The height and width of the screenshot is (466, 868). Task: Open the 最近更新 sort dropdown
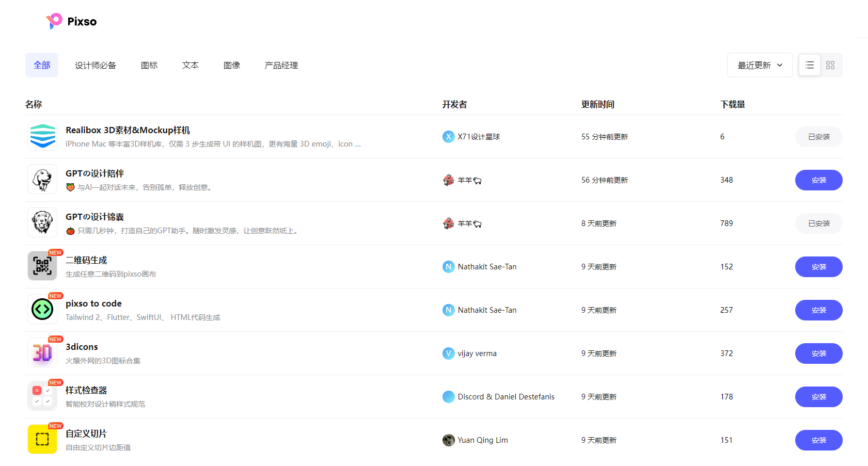pyautogui.click(x=760, y=65)
